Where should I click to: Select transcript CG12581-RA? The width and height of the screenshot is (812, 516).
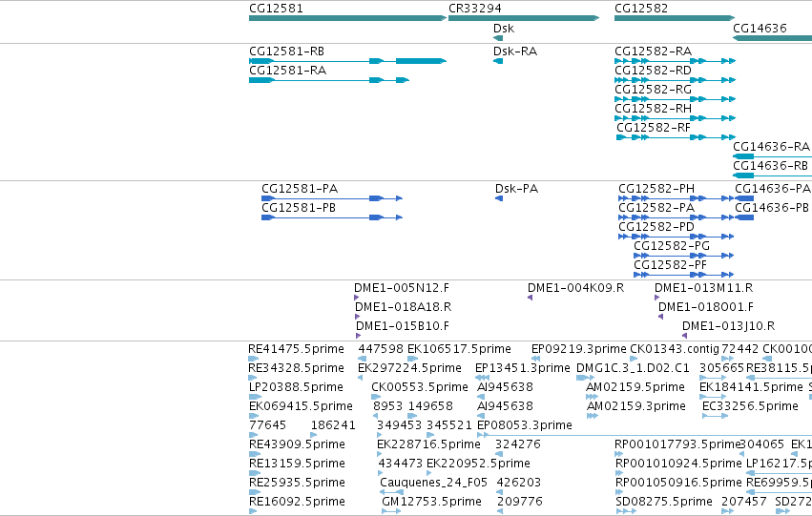(x=329, y=80)
